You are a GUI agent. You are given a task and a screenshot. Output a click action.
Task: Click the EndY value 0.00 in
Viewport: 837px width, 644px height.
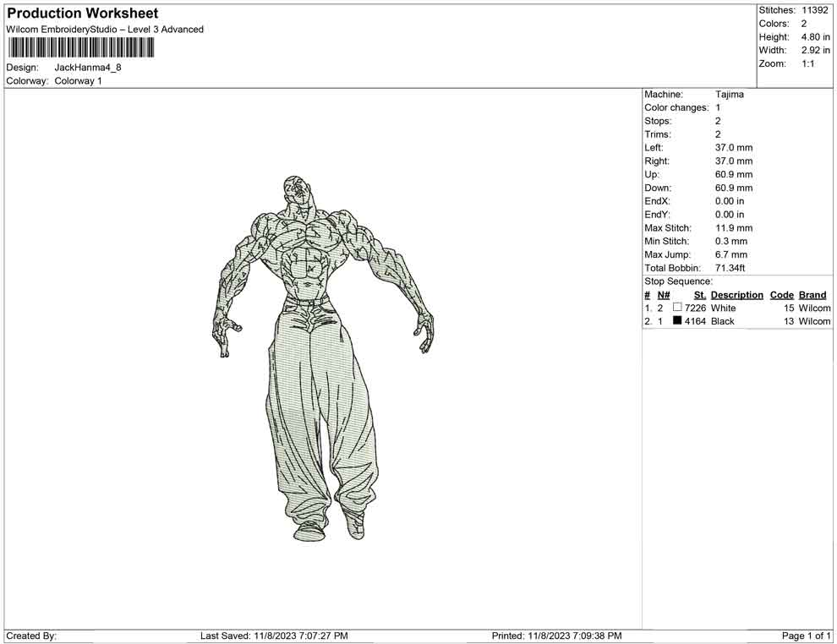729,215
